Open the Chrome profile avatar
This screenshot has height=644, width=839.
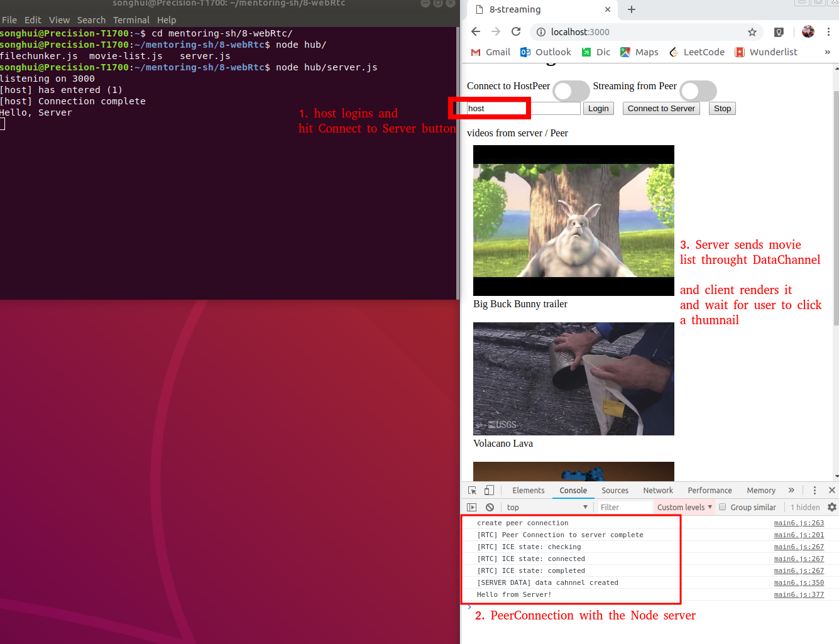coord(808,31)
